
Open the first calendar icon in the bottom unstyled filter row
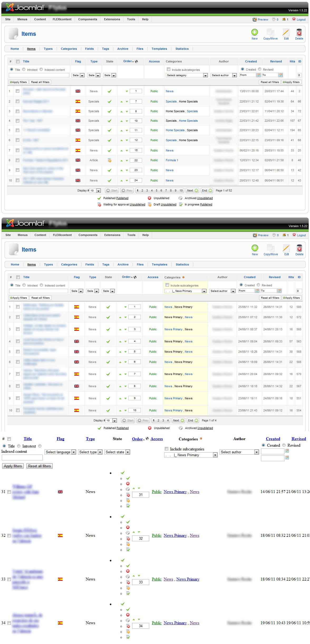(287, 451)
